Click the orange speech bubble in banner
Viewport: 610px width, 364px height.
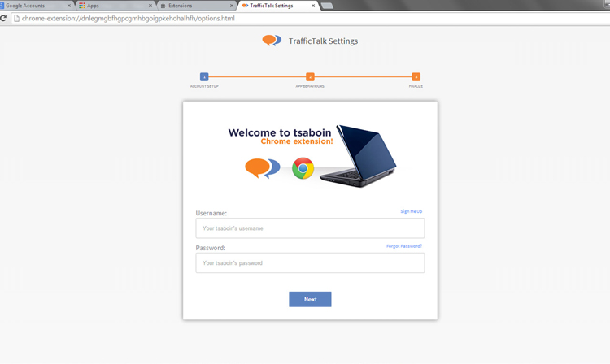(x=257, y=167)
